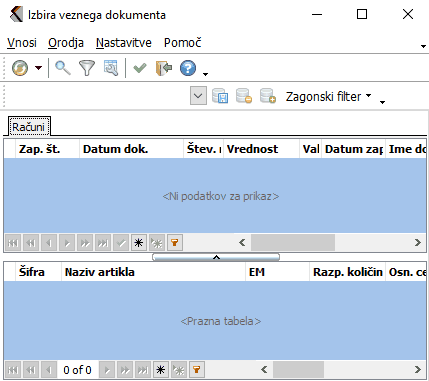Go to previous record in lower navigator
The height and width of the screenshot is (381, 429).
[49, 370]
